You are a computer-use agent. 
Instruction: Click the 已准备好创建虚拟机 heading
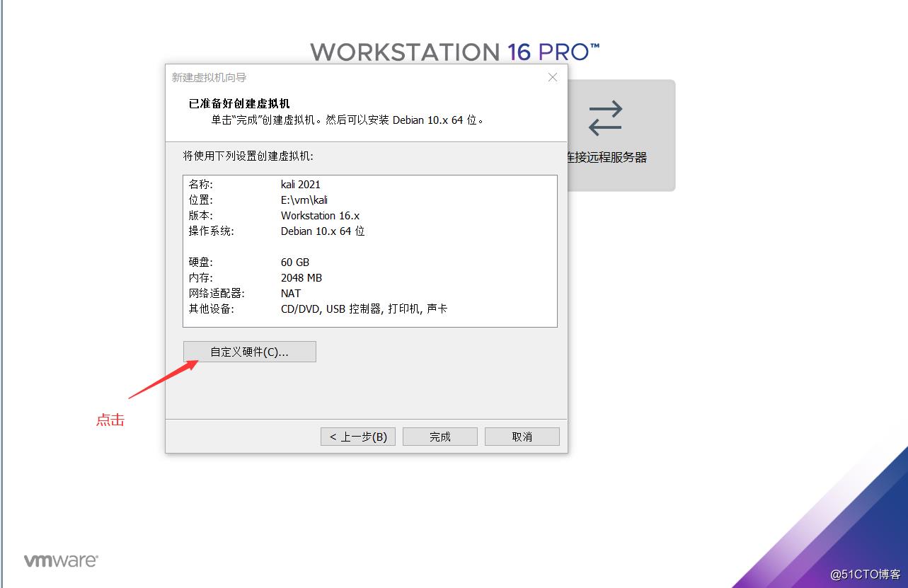click(x=239, y=103)
